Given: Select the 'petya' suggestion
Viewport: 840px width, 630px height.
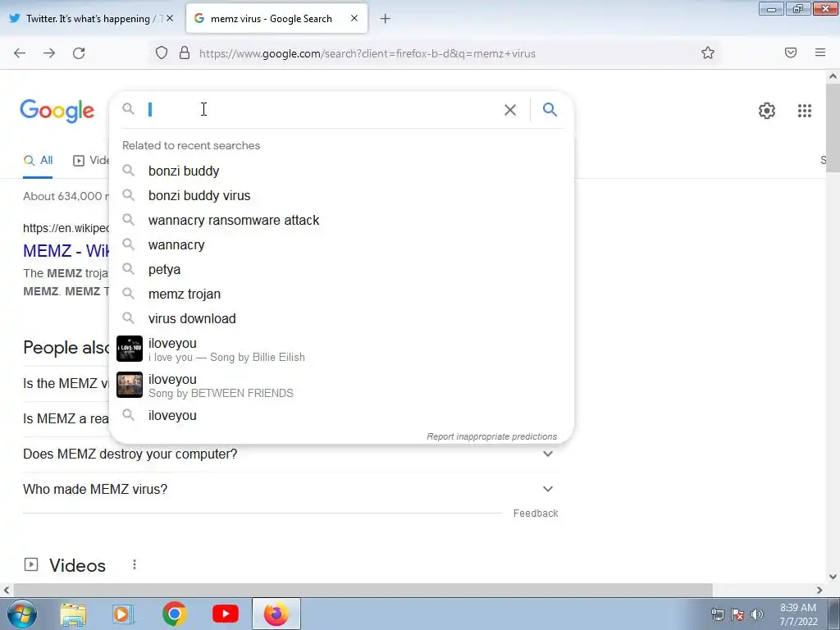Looking at the screenshot, I should [342, 269].
